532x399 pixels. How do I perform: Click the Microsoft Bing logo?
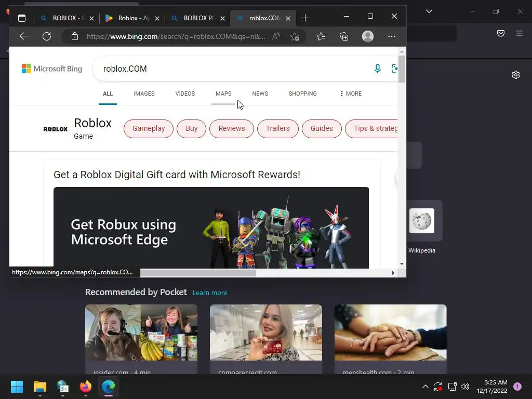[x=52, y=69]
